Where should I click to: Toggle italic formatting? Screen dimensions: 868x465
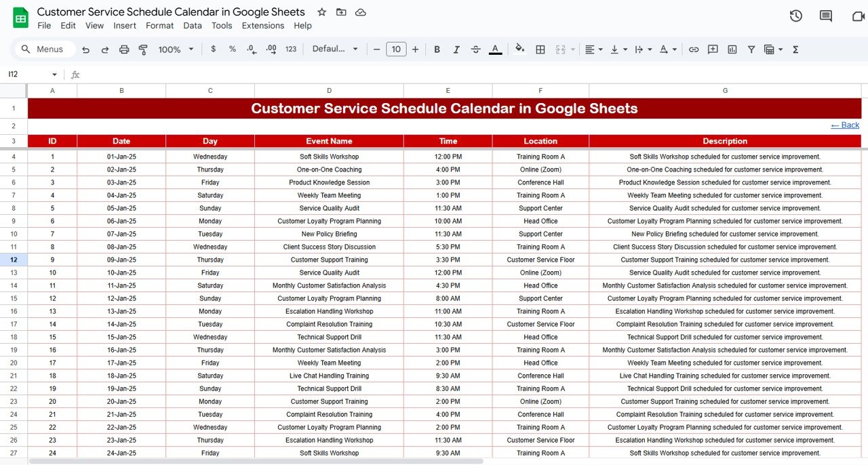(x=456, y=49)
